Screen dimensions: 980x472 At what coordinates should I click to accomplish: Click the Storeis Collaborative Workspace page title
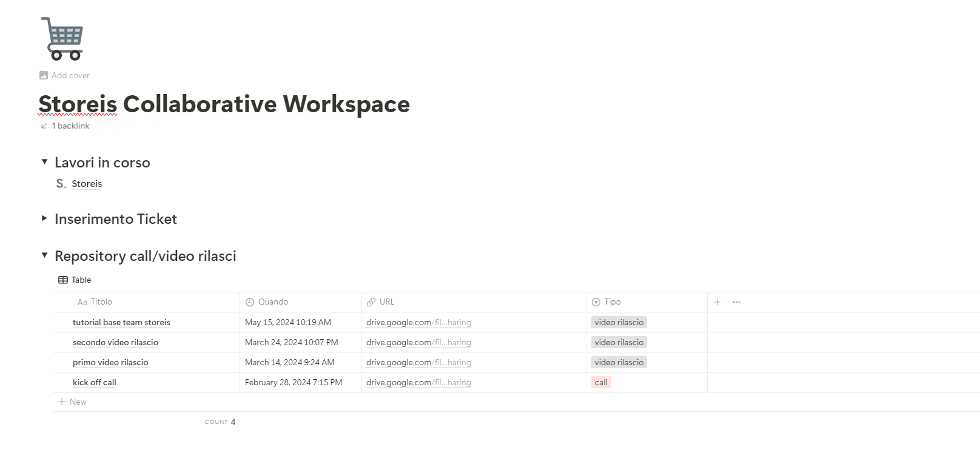(x=224, y=104)
